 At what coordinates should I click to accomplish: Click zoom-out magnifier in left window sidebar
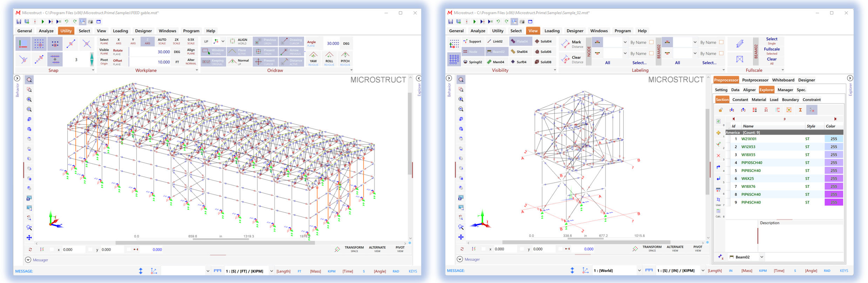click(29, 109)
